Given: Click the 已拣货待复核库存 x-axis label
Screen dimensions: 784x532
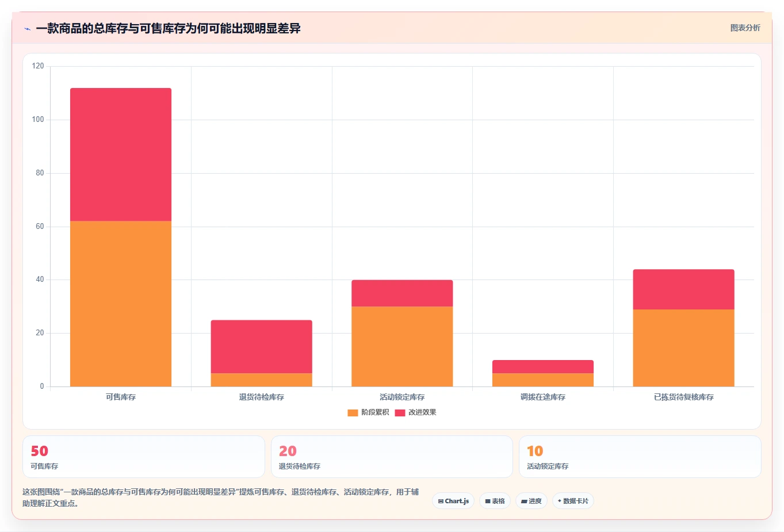Looking at the screenshot, I should coord(683,397).
